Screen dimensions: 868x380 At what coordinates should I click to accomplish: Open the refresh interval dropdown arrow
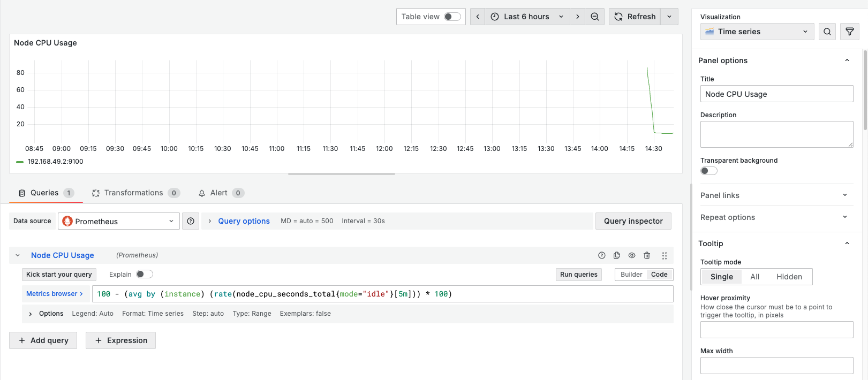point(669,17)
